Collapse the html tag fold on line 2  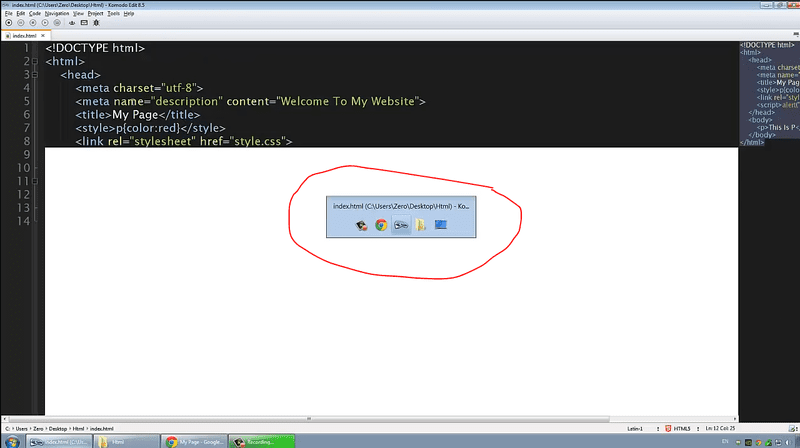coord(35,61)
